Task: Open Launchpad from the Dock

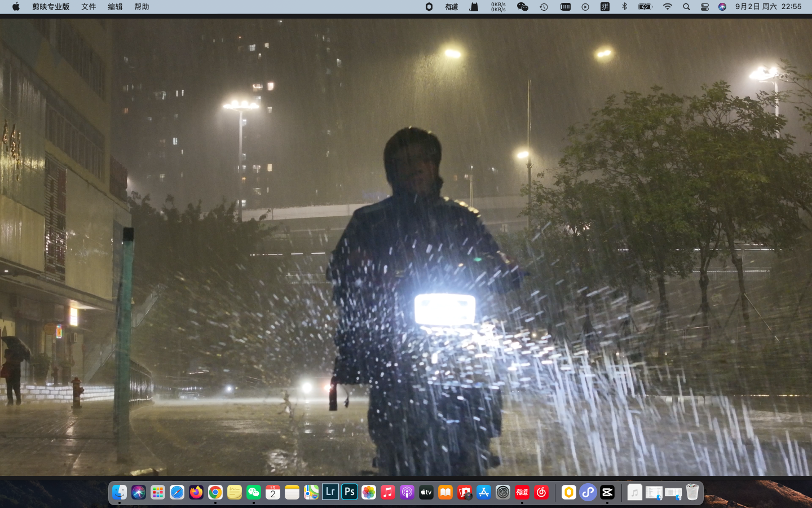Action: point(158,492)
